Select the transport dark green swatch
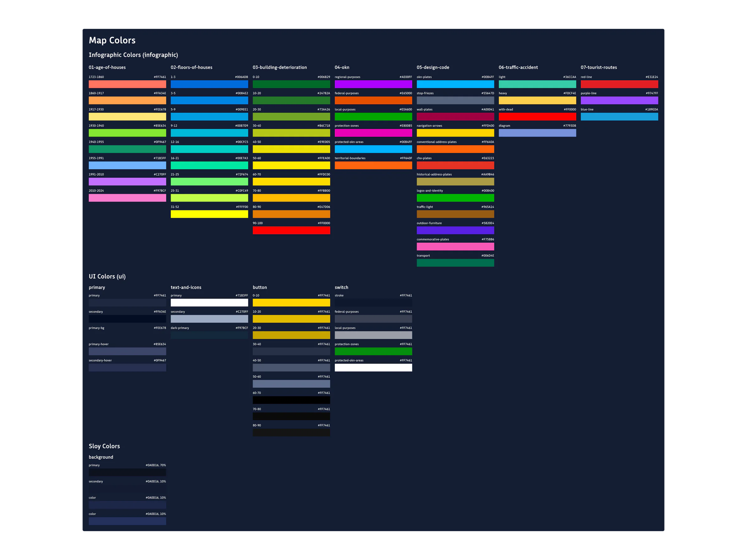The width and height of the screenshot is (747, 560). coord(456,263)
